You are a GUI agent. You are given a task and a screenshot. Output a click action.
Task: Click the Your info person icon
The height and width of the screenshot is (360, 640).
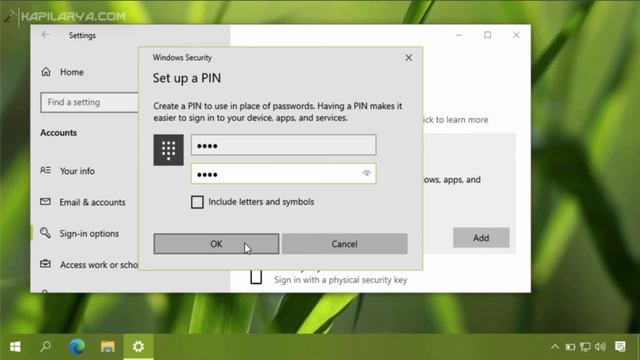click(x=45, y=170)
